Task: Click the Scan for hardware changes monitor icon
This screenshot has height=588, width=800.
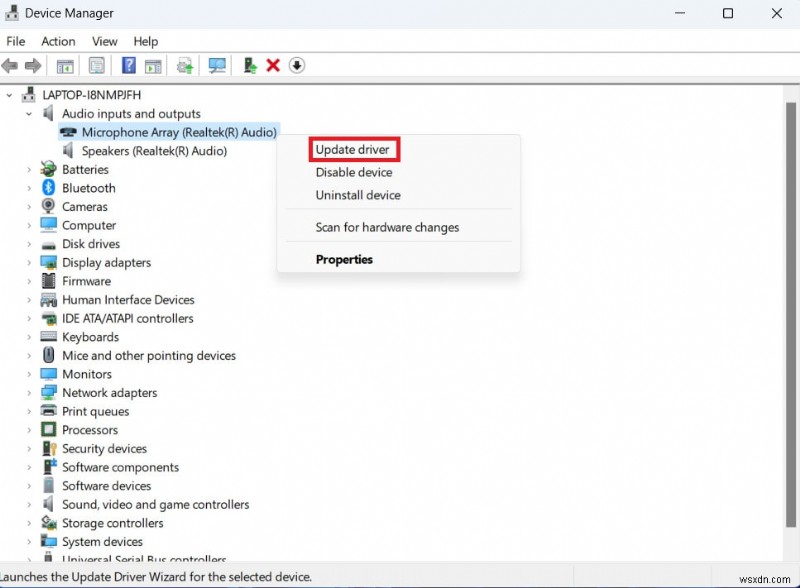Action: coord(217,65)
